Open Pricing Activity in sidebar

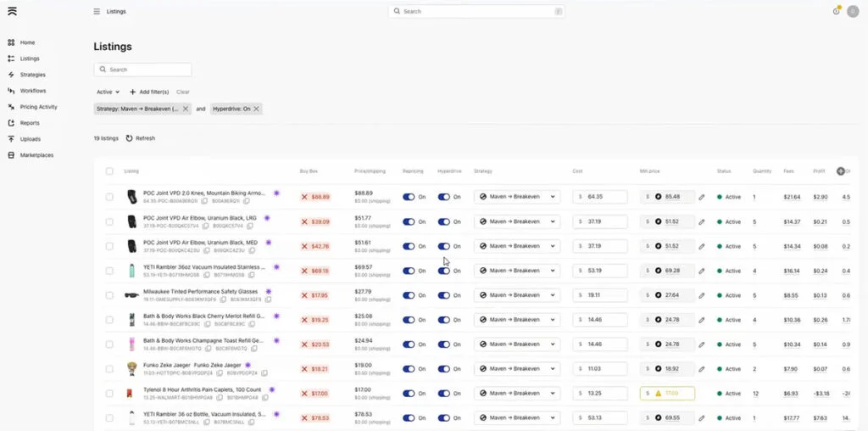pos(39,106)
